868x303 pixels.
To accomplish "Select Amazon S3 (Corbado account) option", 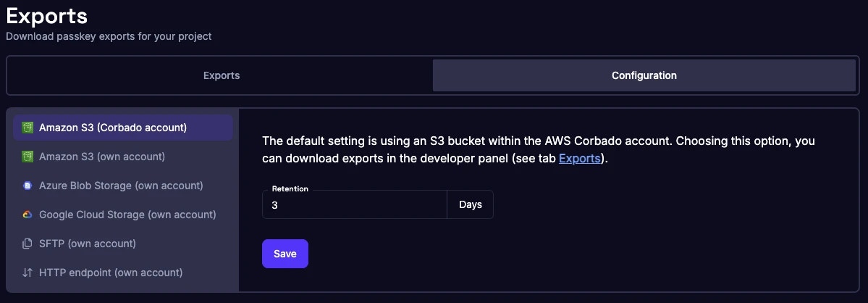I will pyautogui.click(x=113, y=128).
